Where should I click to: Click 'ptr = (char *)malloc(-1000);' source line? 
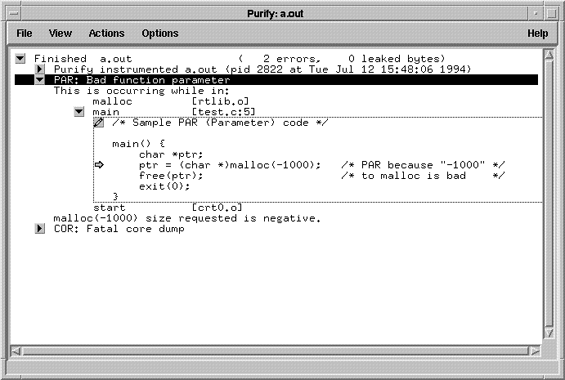pos(230,165)
